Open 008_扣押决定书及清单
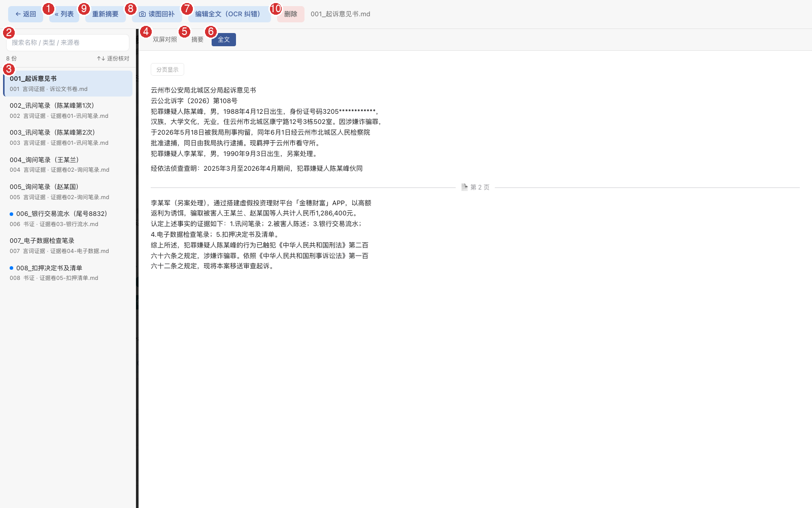Image resolution: width=812 pixels, height=508 pixels. point(67,273)
